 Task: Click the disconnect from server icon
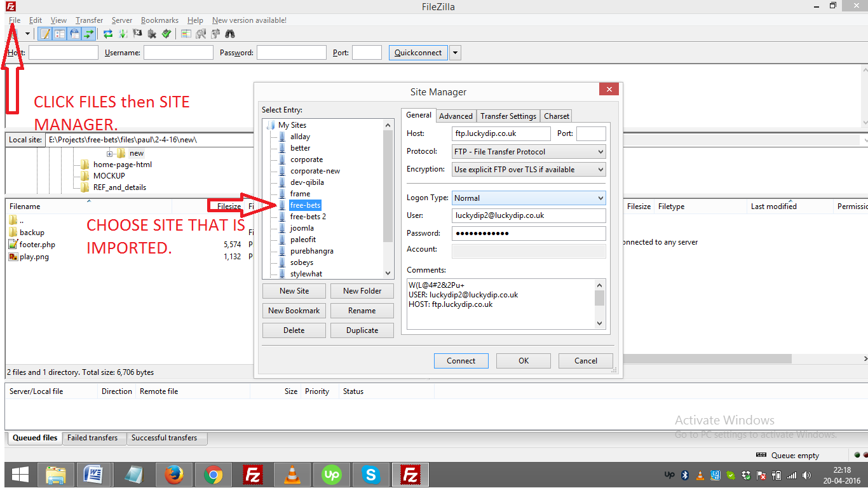tap(152, 34)
